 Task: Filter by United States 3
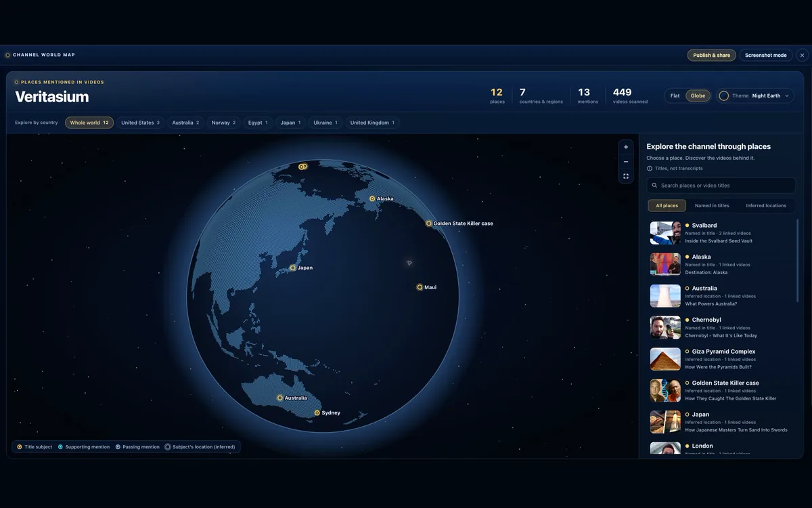tap(140, 123)
